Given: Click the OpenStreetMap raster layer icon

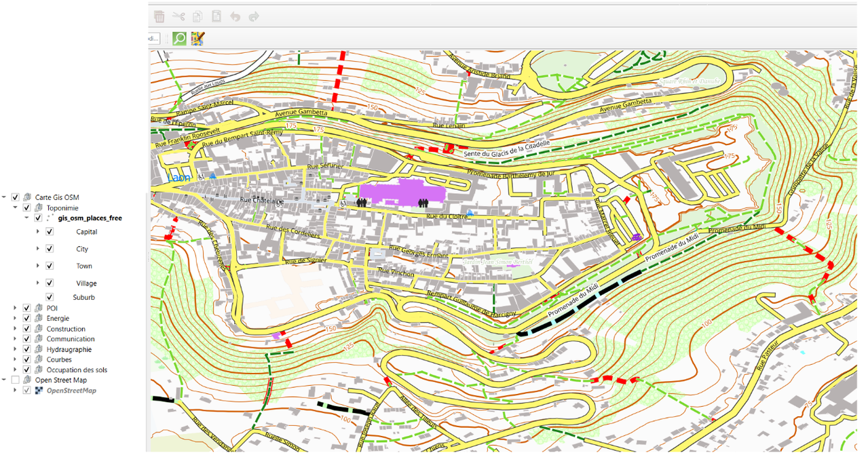Looking at the screenshot, I should pyautogui.click(x=39, y=391).
